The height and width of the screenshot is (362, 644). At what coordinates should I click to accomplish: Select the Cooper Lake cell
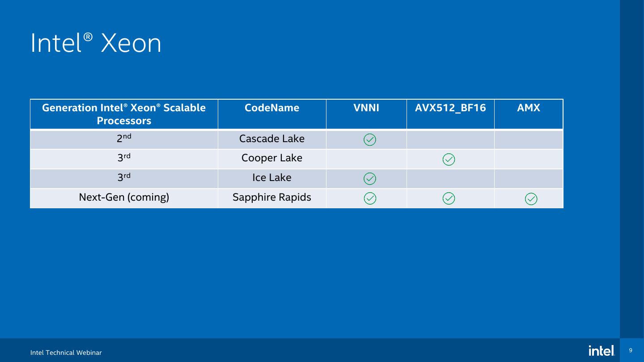click(272, 158)
